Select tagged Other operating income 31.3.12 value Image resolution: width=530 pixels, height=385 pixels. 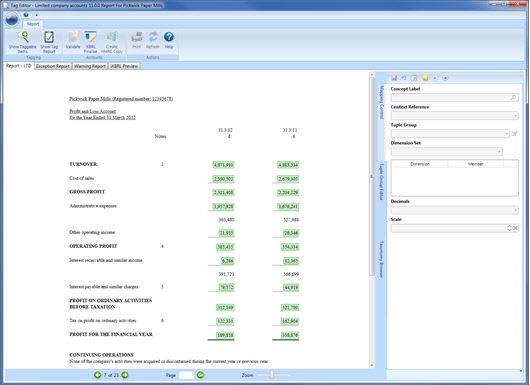pos(226,233)
